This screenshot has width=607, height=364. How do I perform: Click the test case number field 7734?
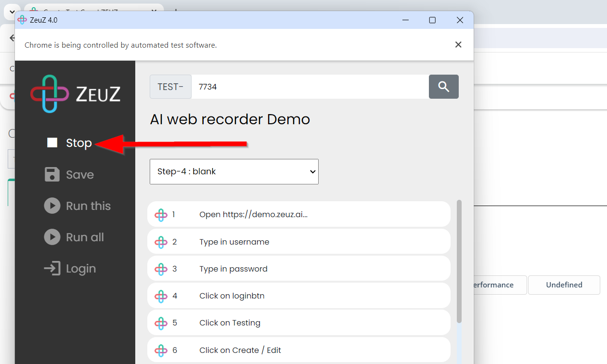[x=310, y=87]
